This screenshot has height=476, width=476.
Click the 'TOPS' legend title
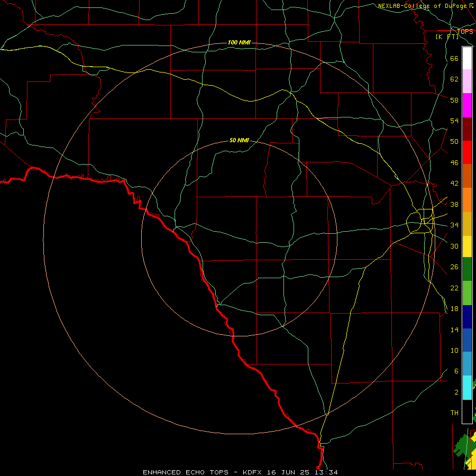pos(465,31)
